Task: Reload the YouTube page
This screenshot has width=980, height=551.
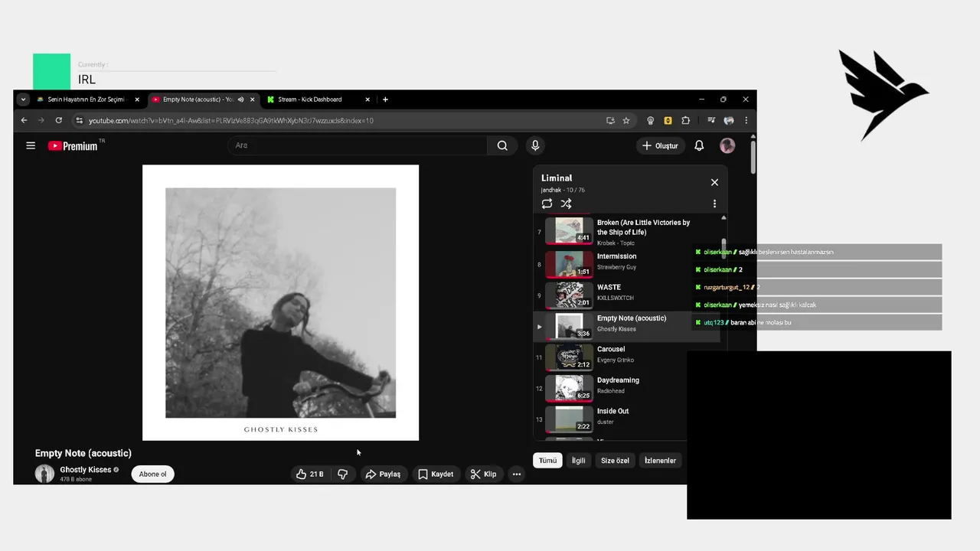Action: (x=59, y=120)
